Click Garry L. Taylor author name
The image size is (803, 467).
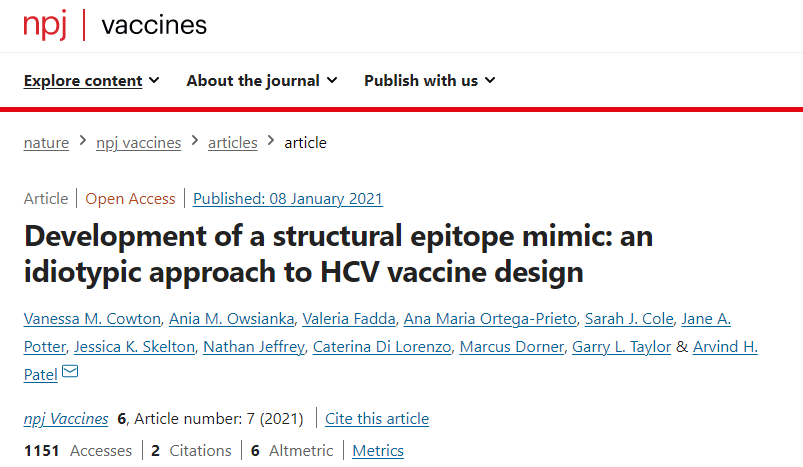(621, 347)
